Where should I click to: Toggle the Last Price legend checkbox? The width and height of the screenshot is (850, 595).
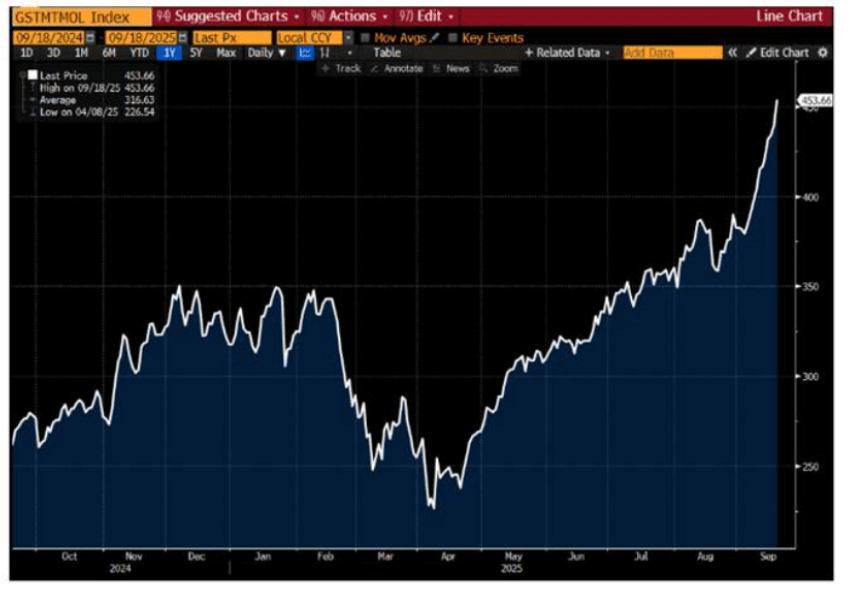point(33,76)
